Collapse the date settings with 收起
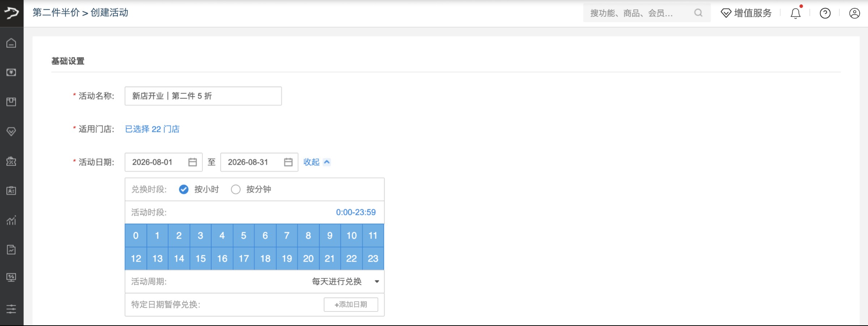The width and height of the screenshot is (868, 326). point(317,162)
